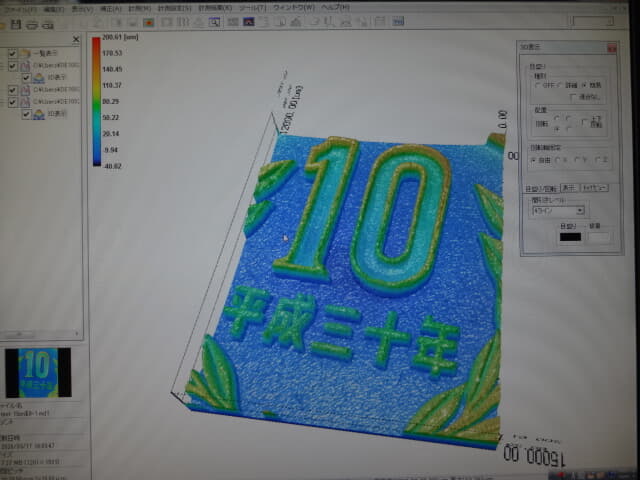Click the 10-yen coin preview thumbnail

[x=38, y=373]
